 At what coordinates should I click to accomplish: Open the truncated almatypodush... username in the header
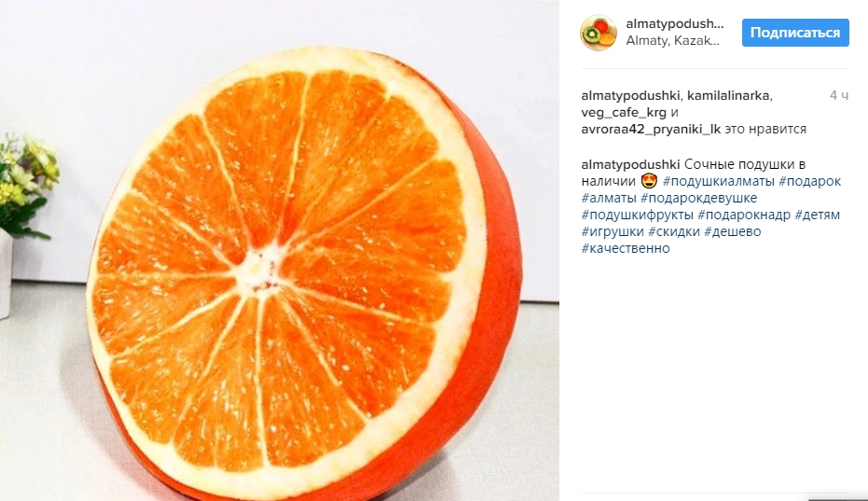pyautogui.click(x=674, y=24)
